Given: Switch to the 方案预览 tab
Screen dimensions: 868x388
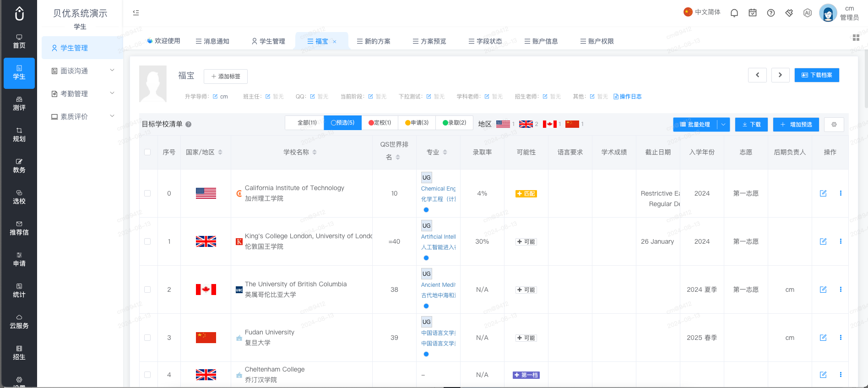Looking at the screenshot, I should pos(429,41).
